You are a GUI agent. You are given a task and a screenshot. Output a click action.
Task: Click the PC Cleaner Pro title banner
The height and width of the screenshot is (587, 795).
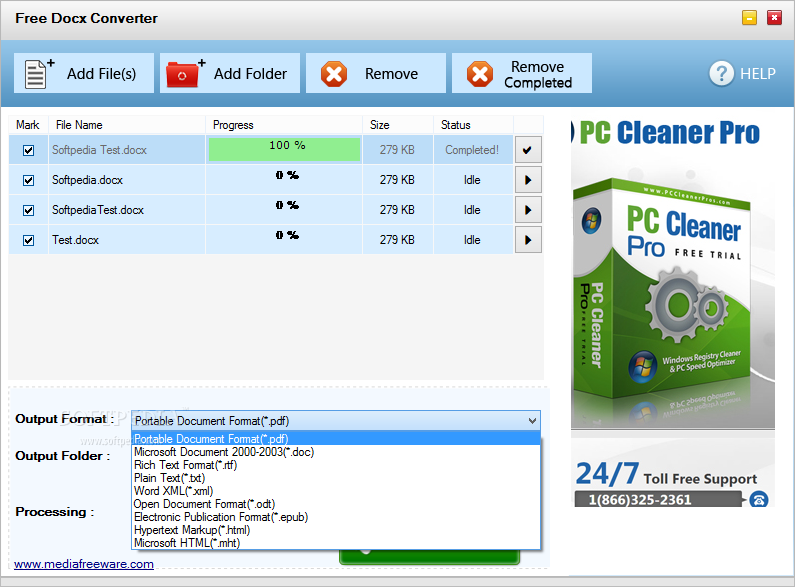pyautogui.click(x=666, y=133)
